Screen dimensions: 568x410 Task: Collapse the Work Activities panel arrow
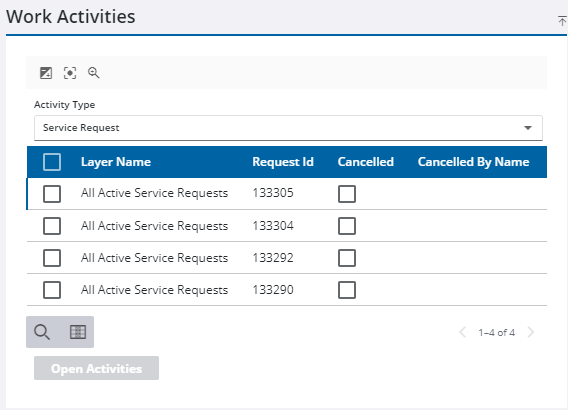(562, 21)
